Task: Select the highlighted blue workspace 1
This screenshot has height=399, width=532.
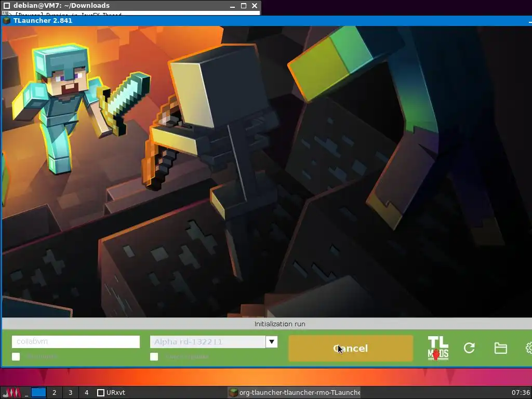Action: [38, 393]
